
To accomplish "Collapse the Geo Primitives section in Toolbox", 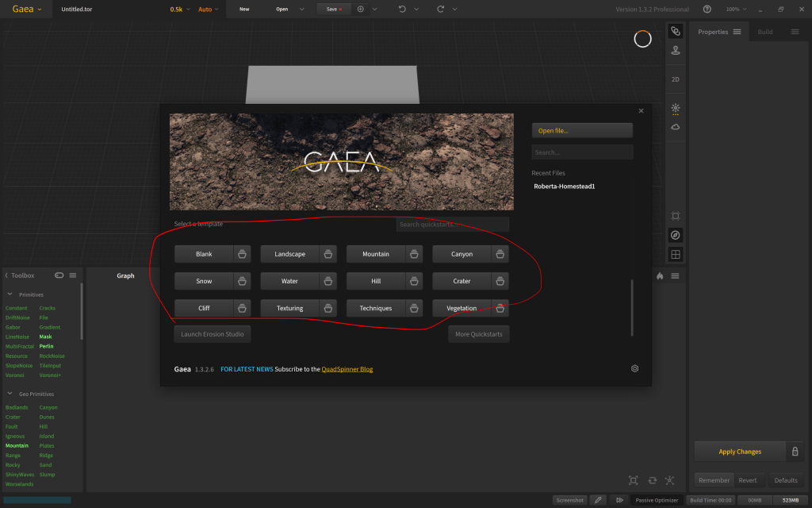I will [10, 394].
